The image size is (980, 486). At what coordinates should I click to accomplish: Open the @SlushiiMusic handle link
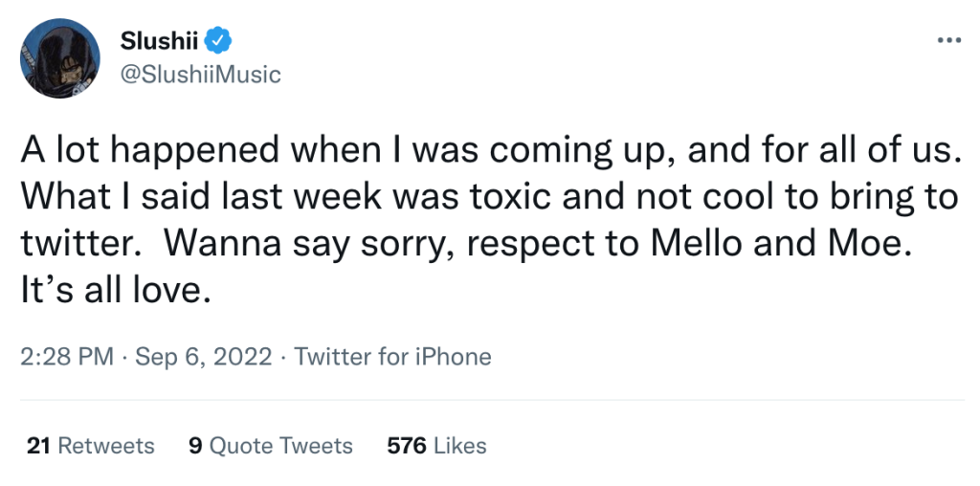(200, 75)
